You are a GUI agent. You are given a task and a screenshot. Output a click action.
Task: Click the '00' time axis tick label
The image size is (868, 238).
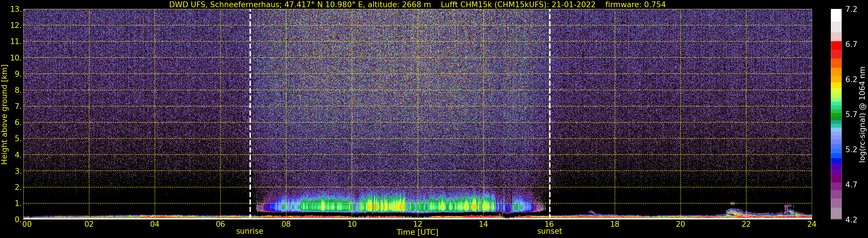click(27, 224)
